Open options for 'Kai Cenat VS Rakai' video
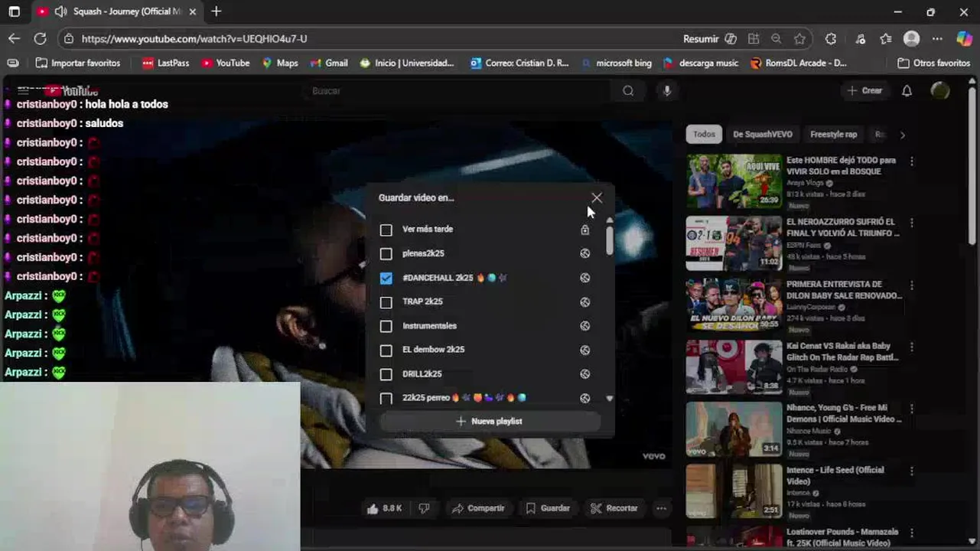The width and height of the screenshot is (980, 551). (912, 347)
